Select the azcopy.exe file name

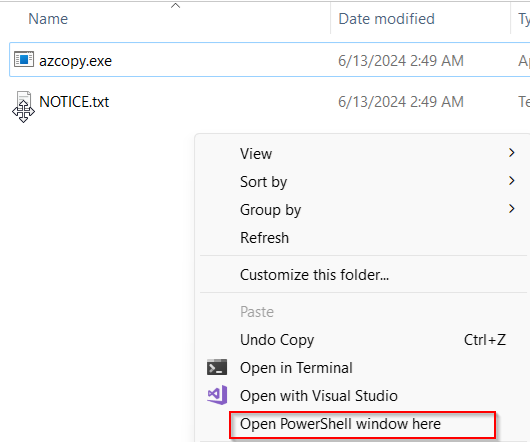pos(75,61)
